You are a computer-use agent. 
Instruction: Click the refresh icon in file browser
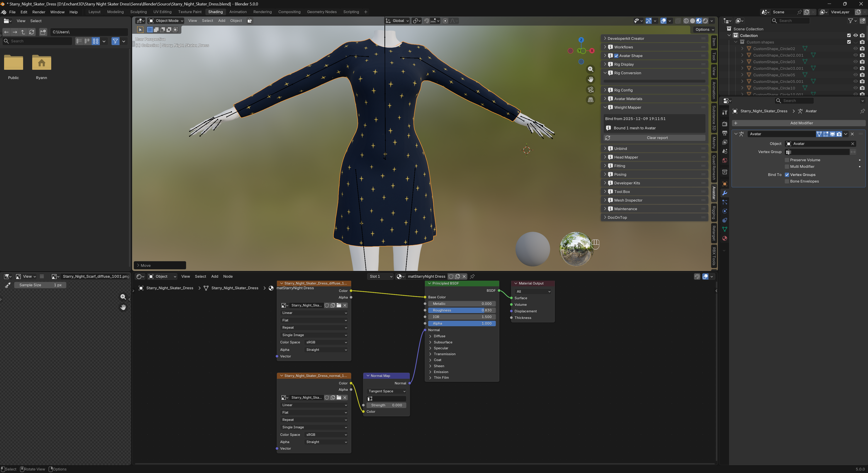[x=32, y=32]
